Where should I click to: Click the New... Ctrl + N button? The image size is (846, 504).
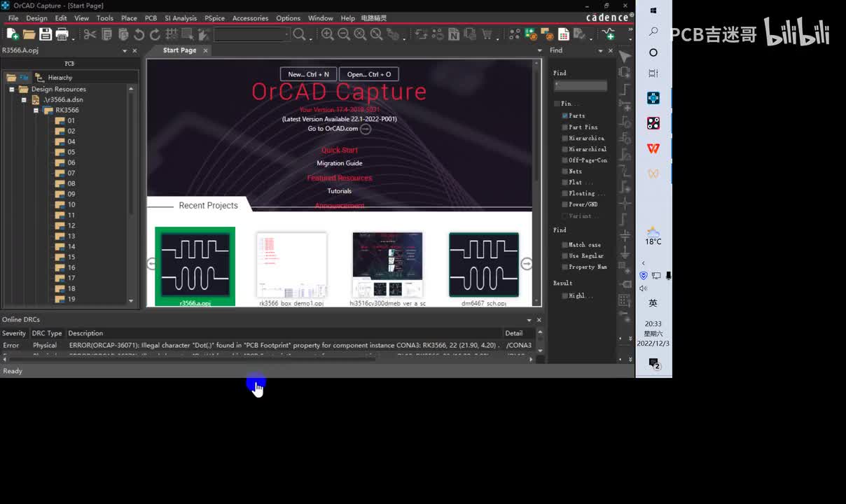click(308, 74)
